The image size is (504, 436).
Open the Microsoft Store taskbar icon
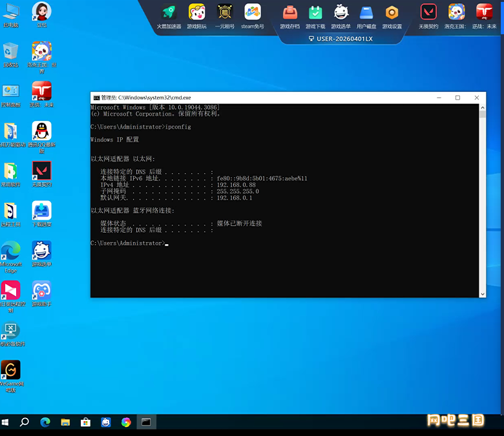click(x=85, y=422)
